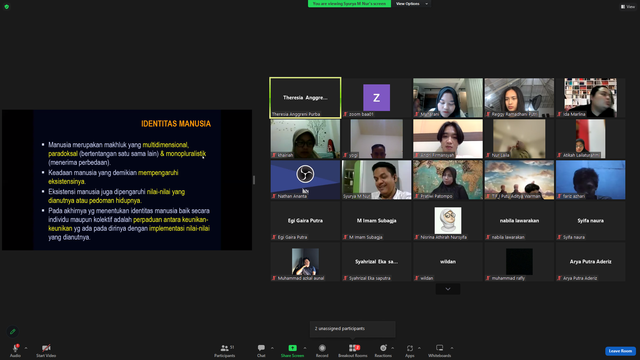Image resolution: width=640 pixels, height=360 pixels.
Task: Select Arya Putra Aderiz's tile
Action: [591, 262]
